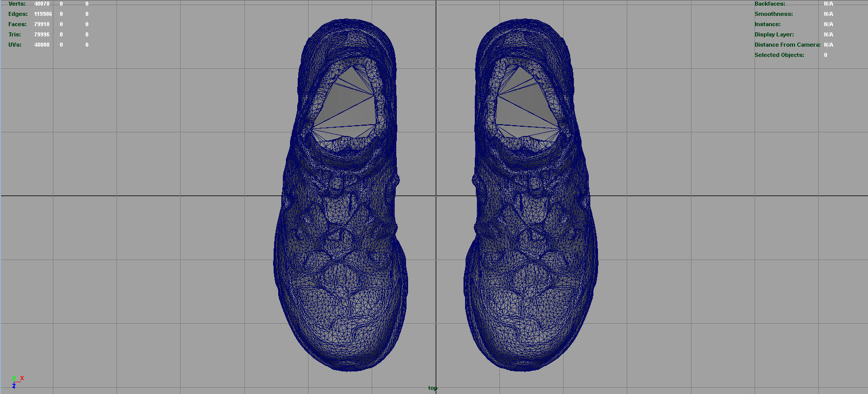Select the right shoe wireframe mesh
Image resolution: width=868 pixels, height=394 pixels.
pos(531,195)
